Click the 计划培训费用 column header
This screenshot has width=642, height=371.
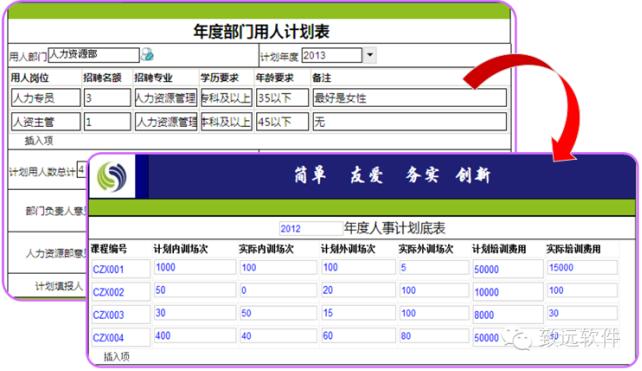point(499,249)
